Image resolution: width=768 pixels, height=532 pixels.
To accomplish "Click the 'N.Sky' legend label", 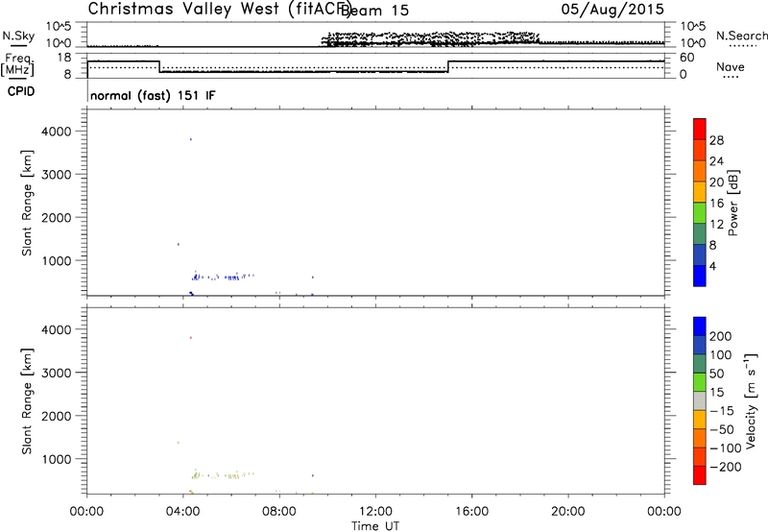I will (18, 36).
